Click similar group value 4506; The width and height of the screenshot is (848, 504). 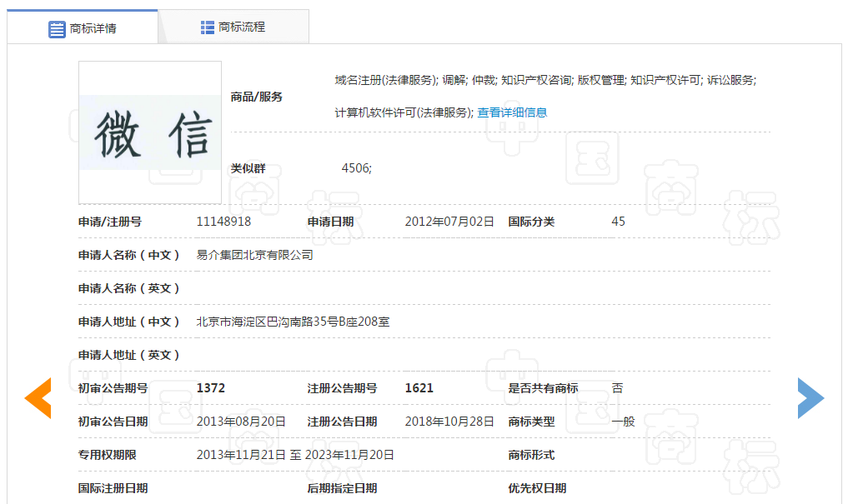[356, 168]
